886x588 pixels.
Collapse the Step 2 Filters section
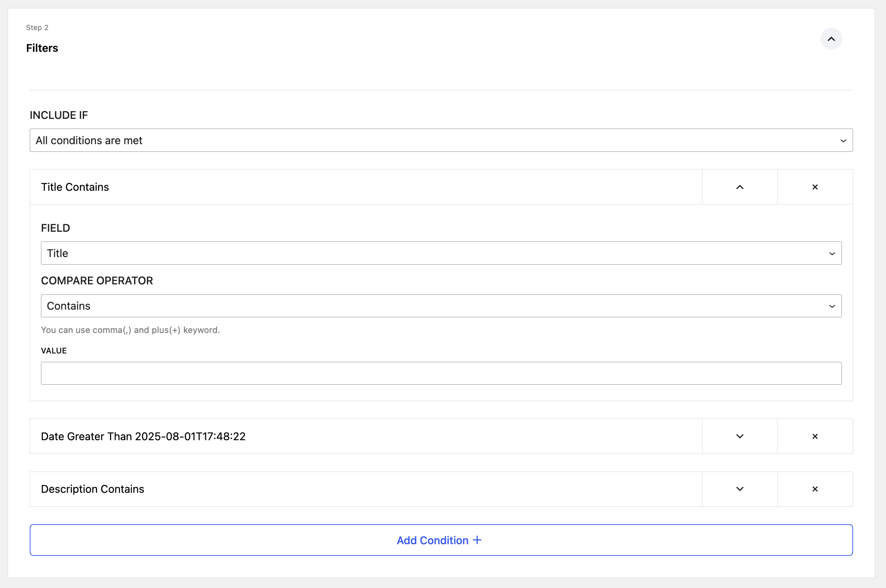pyautogui.click(x=831, y=39)
